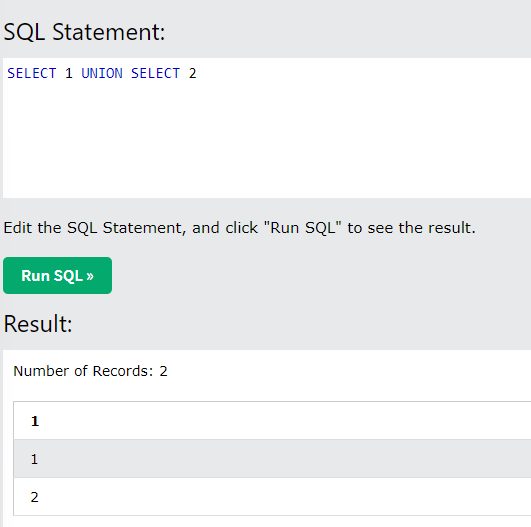
Task: Click the first SELECT keyword
Action: coord(31,73)
